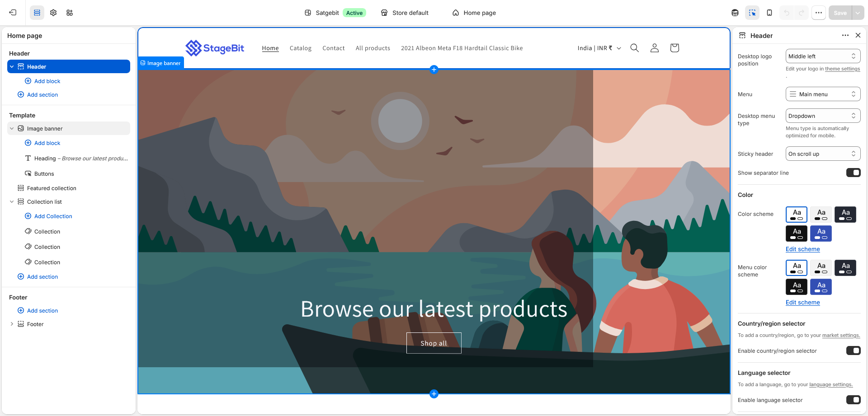Screen dimensions: 868x416
Task: Select first white Color scheme swatch
Action: point(797,215)
